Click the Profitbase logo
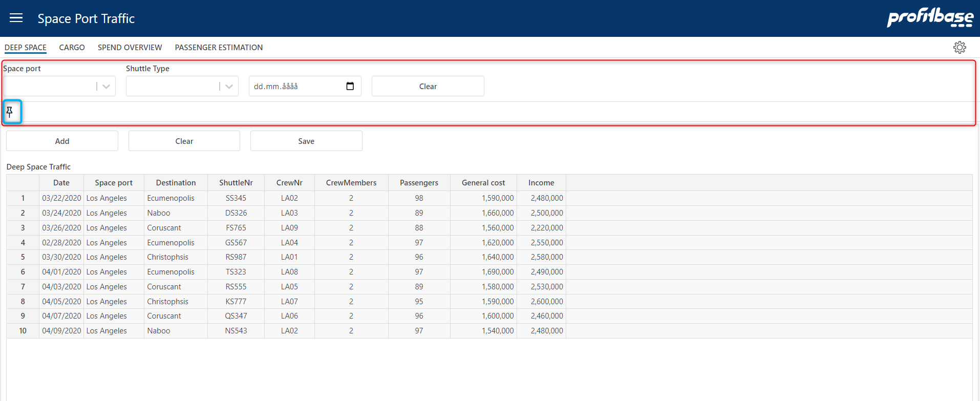The height and width of the screenshot is (401, 980). tap(930, 18)
